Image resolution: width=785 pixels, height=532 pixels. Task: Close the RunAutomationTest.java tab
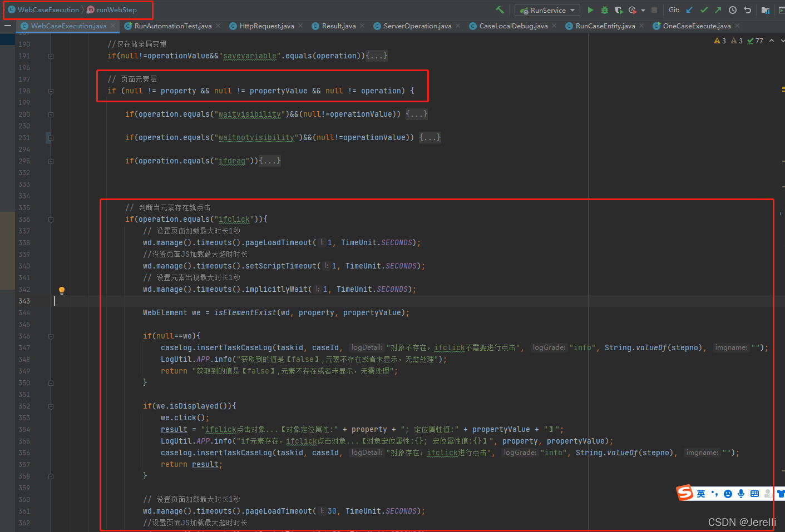click(218, 26)
